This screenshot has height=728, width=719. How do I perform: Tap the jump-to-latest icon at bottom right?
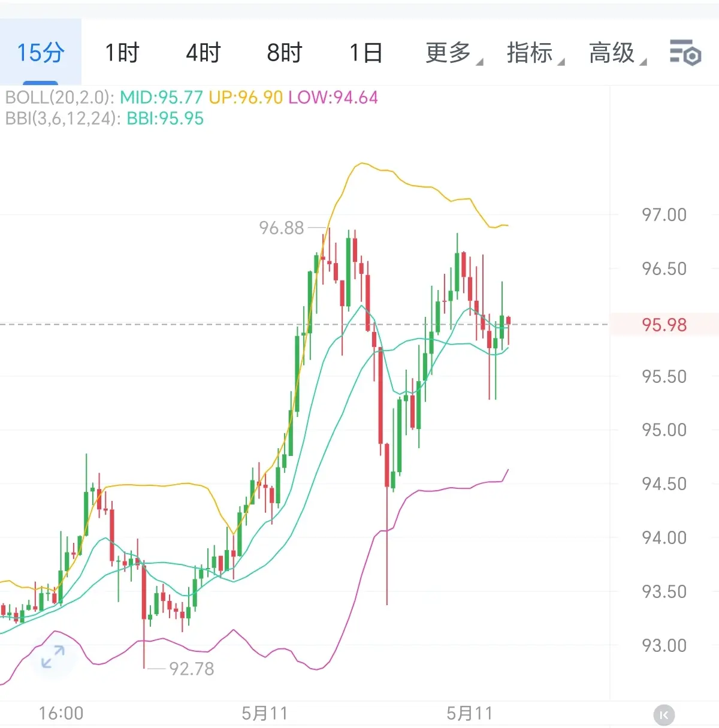point(664,715)
